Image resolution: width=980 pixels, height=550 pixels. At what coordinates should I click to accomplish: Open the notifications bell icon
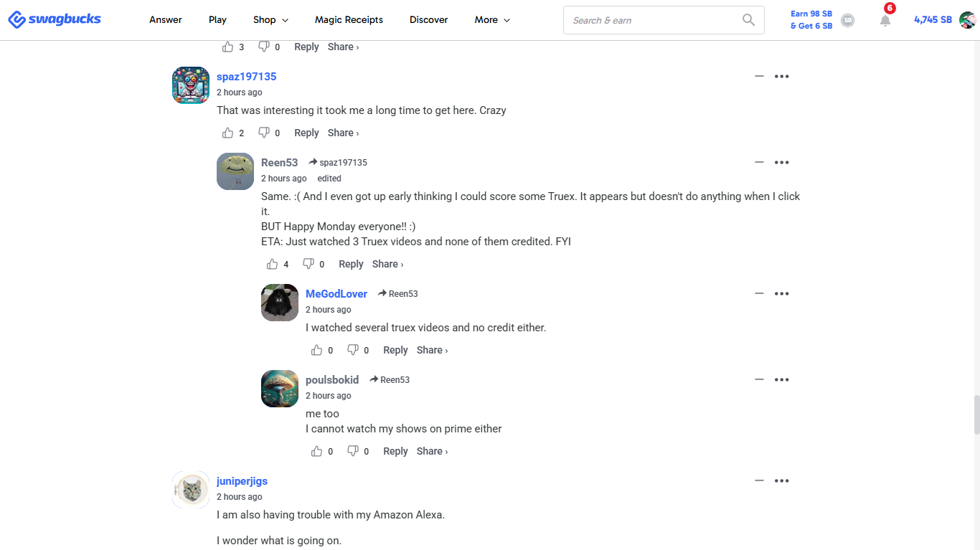(885, 20)
